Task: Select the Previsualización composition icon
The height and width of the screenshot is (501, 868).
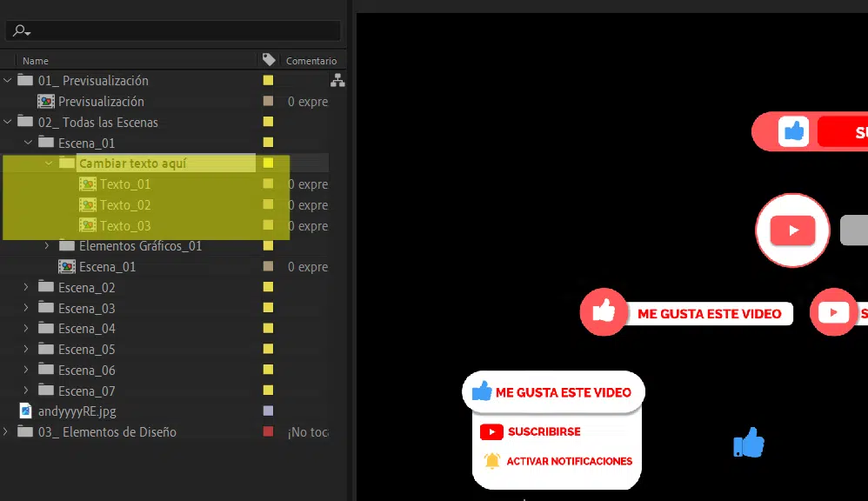Action: pos(46,101)
